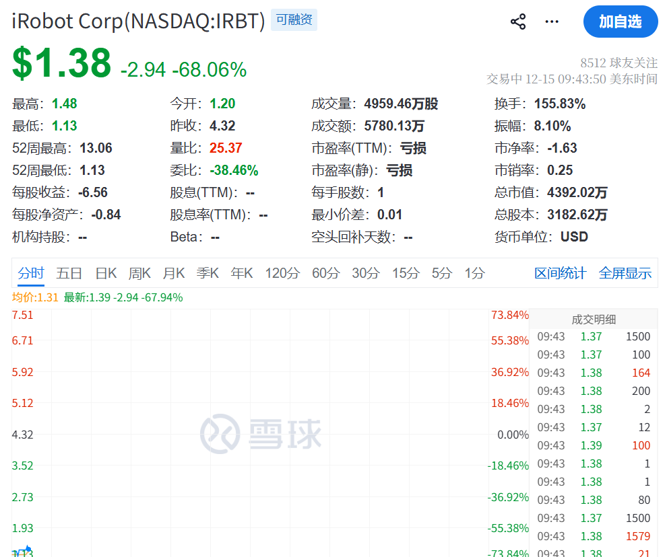The width and height of the screenshot is (667, 557).
Task: Select the 分时 chart tab
Action: pos(31,273)
